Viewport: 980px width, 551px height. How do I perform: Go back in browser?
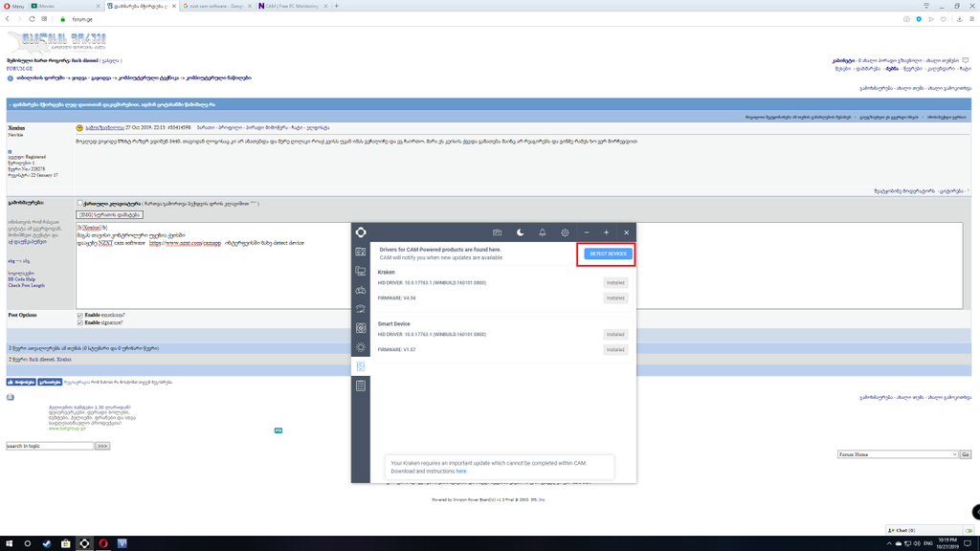coord(8,19)
